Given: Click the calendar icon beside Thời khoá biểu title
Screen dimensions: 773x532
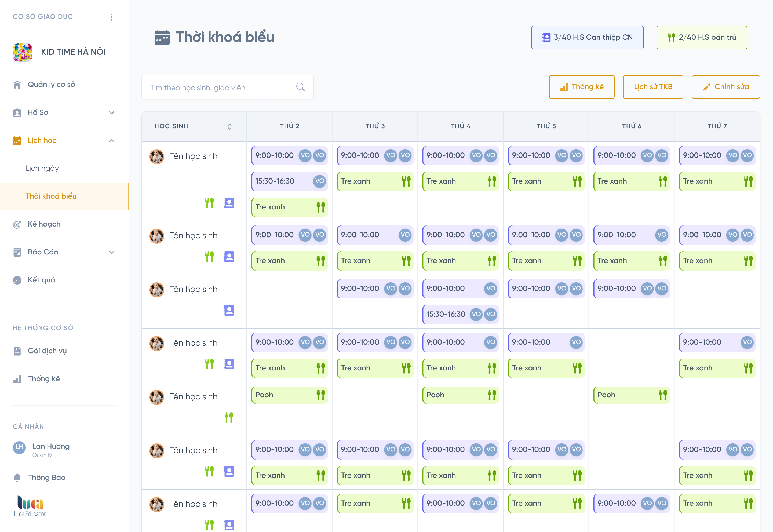Looking at the screenshot, I should tap(162, 37).
